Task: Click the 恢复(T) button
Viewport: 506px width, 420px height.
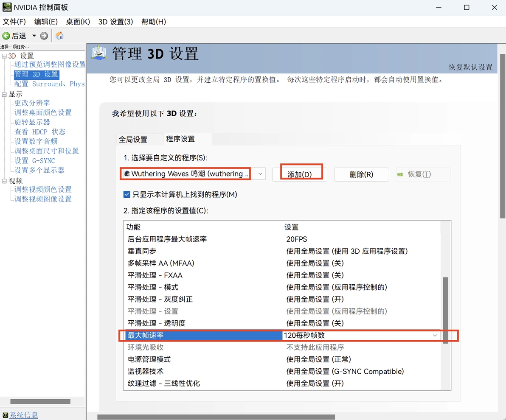Action: [423, 174]
